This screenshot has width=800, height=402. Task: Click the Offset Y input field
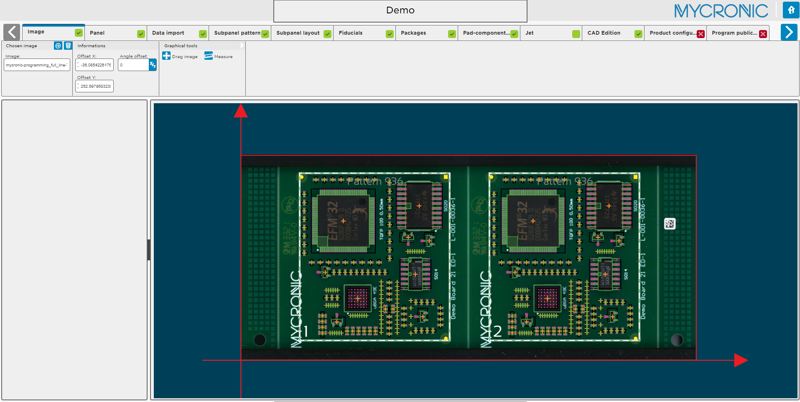[95, 86]
